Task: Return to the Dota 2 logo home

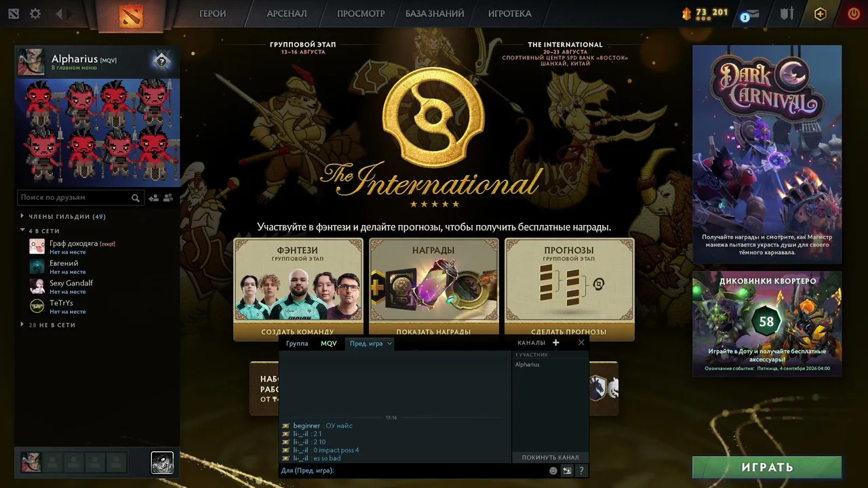Action: (x=131, y=15)
